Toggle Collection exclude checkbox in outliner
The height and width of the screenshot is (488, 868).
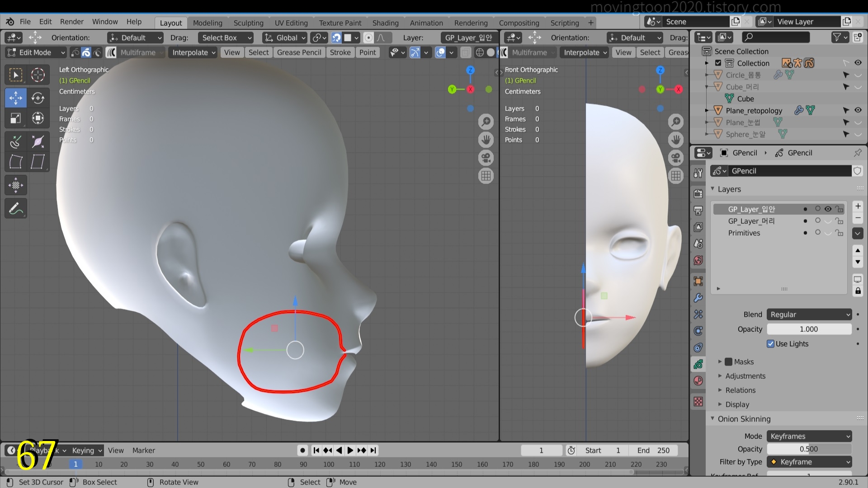tap(718, 63)
